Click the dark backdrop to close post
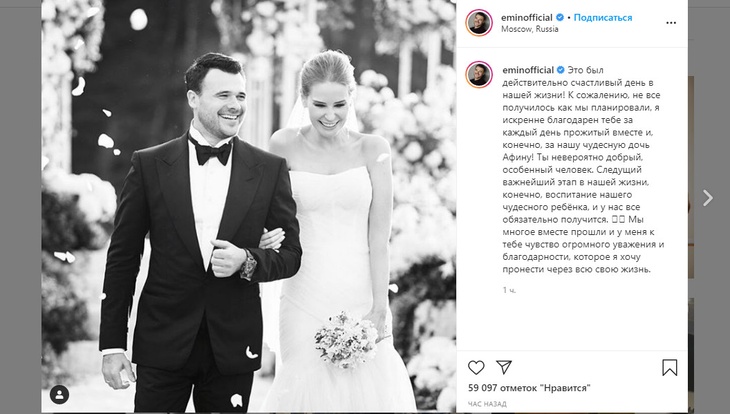The image size is (730, 414). point(20,200)
